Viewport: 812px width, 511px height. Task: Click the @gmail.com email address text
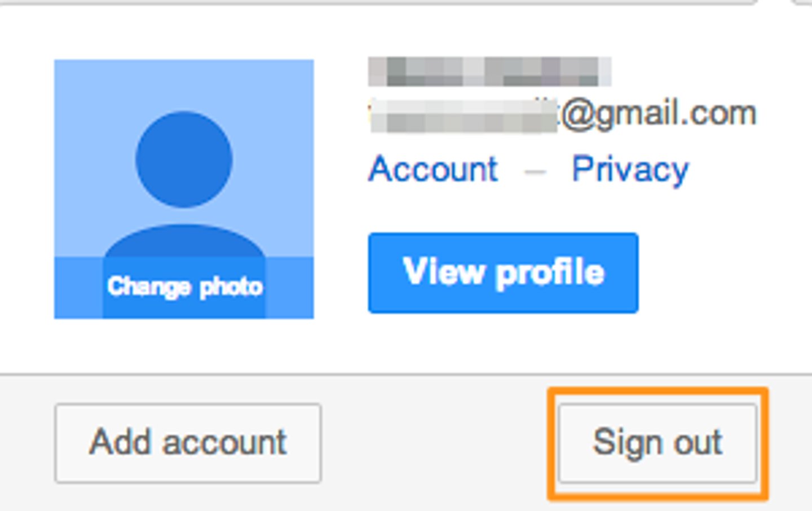coord(657,114)
